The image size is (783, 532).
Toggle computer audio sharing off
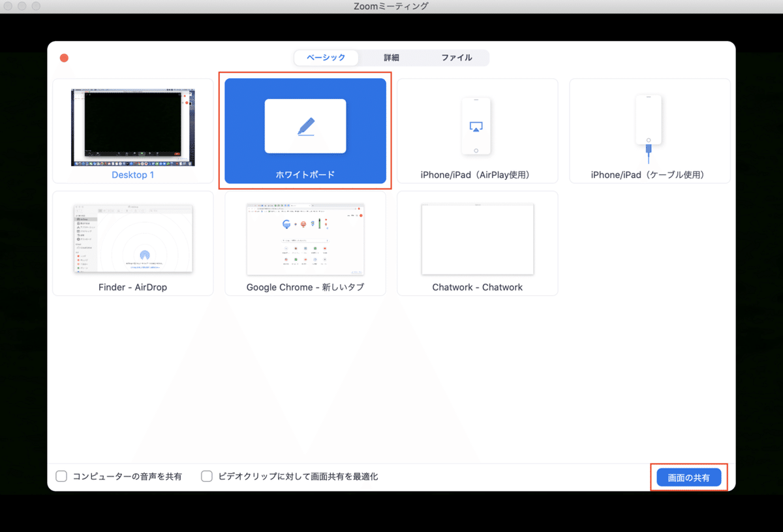pyautogui.click(x=61, y=476)
